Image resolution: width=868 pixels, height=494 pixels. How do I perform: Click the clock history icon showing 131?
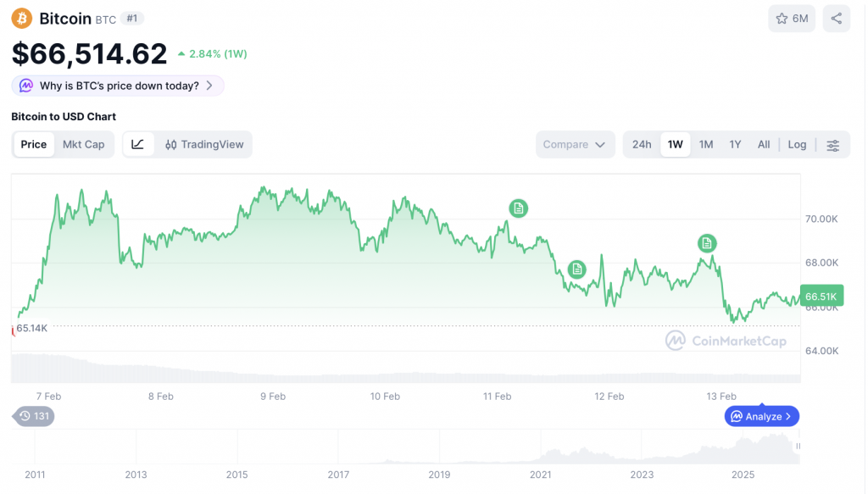32,416
